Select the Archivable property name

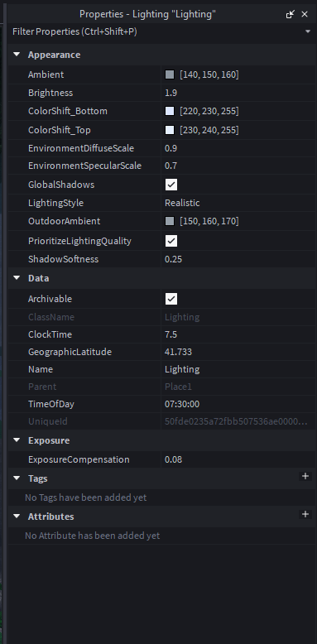tap(50, 299)
